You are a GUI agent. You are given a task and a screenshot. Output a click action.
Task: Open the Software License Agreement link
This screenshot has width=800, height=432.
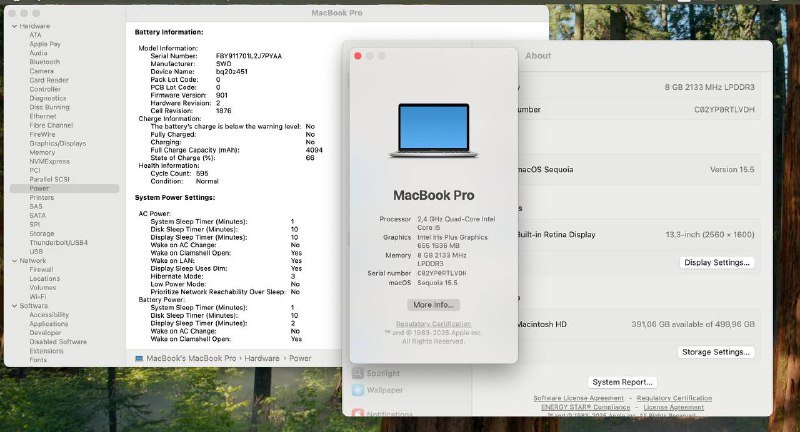[x=579, y=398]
